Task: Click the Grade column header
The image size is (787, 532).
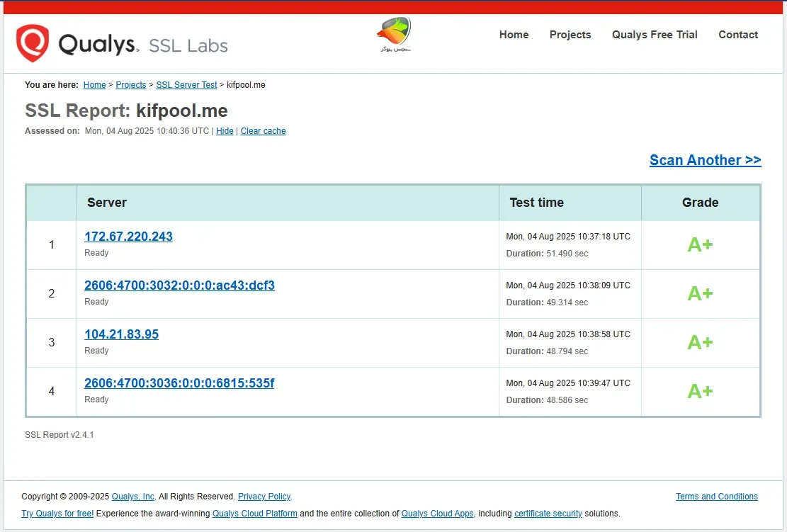Action: tap(700, 203)
